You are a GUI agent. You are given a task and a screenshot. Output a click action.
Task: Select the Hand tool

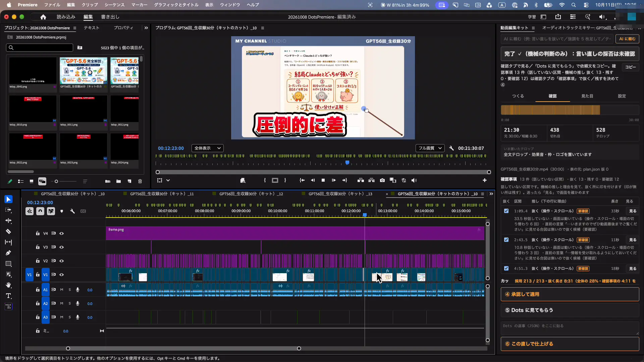tap(8, 285)
